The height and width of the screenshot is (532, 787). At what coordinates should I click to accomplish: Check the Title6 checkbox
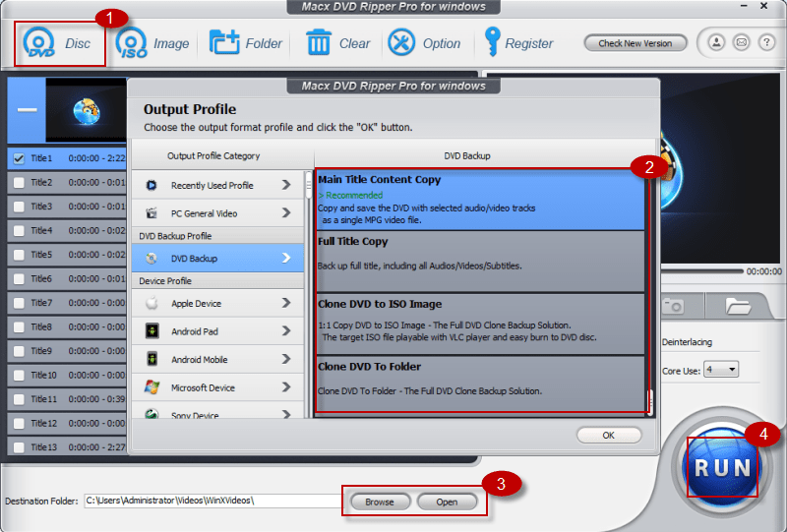[19, 279]
